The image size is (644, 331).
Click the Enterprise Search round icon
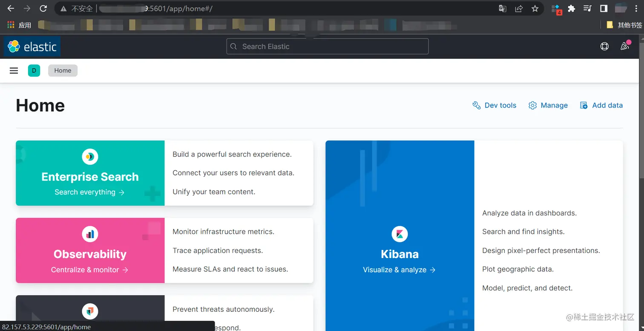(x=90, y=157)
